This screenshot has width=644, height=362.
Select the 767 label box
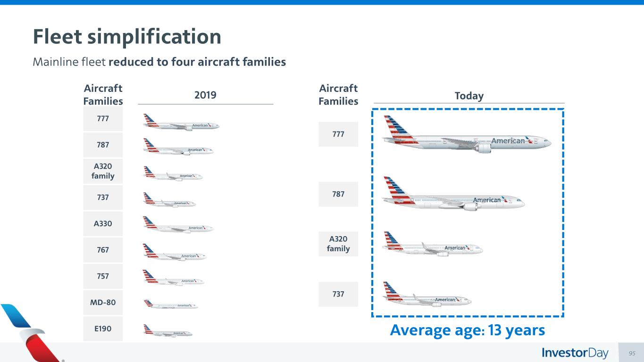tap(103, 250)
